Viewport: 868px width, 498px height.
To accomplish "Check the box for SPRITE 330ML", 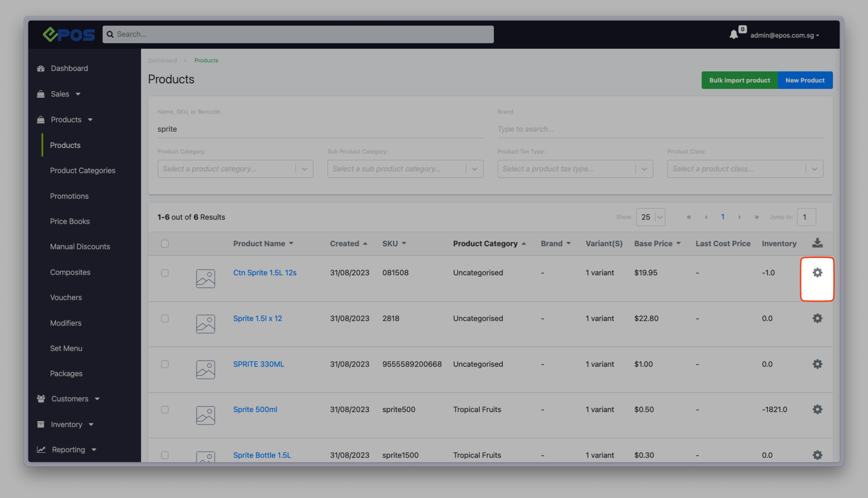I will [165, 364].
